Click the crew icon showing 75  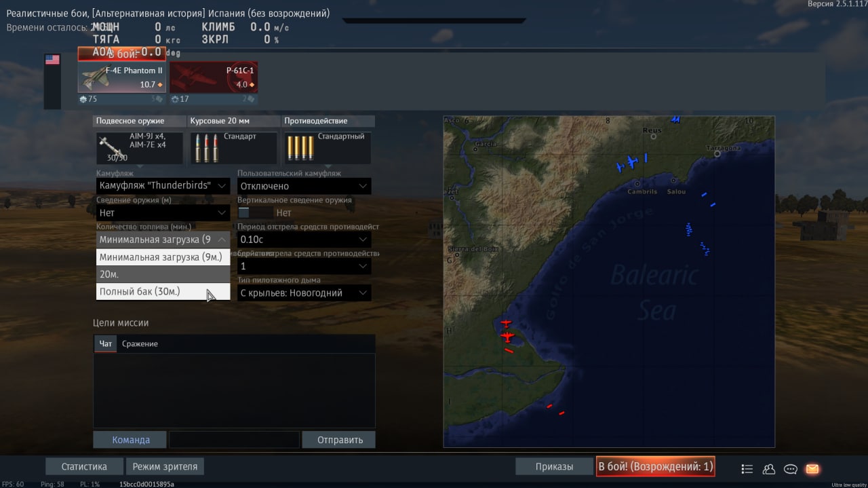(83, 99)
